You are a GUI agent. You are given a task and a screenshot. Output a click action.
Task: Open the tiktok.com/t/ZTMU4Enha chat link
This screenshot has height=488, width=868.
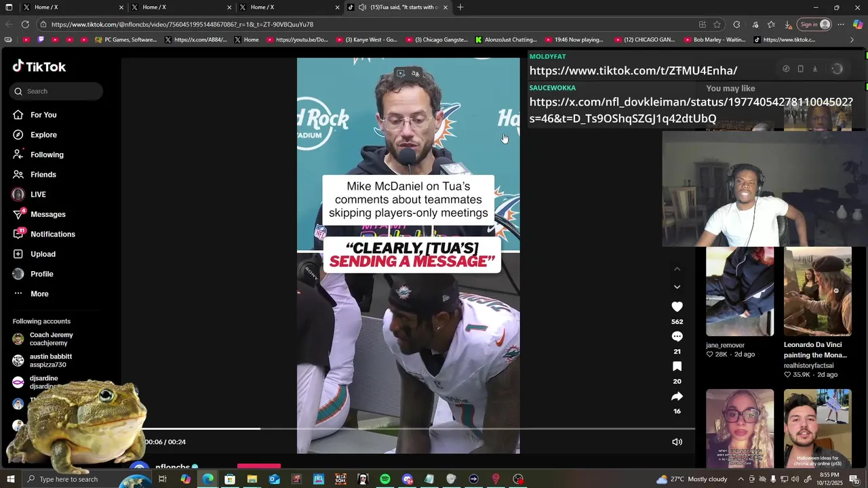coord(633,70)
